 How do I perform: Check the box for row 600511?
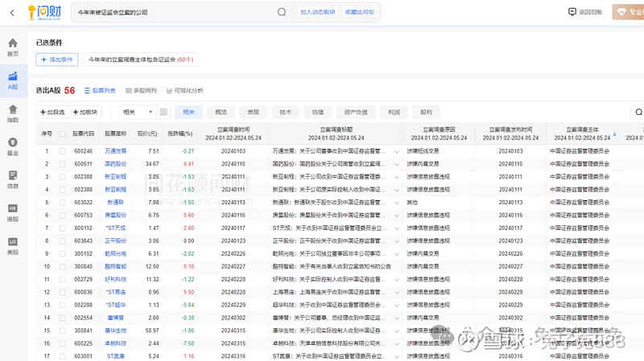pyautogui.click(x=63, y=164)
